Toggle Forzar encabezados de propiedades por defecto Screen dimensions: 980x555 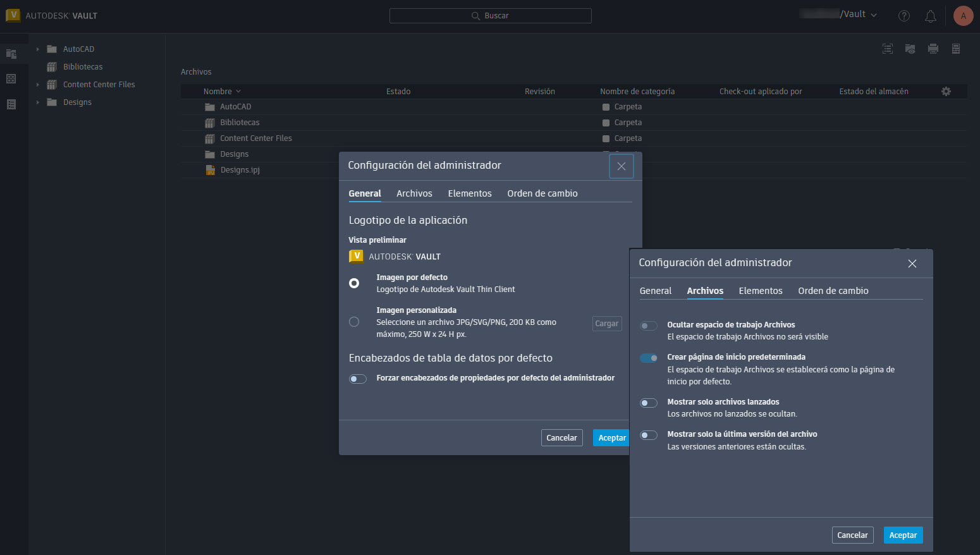(x=358, y=379)
